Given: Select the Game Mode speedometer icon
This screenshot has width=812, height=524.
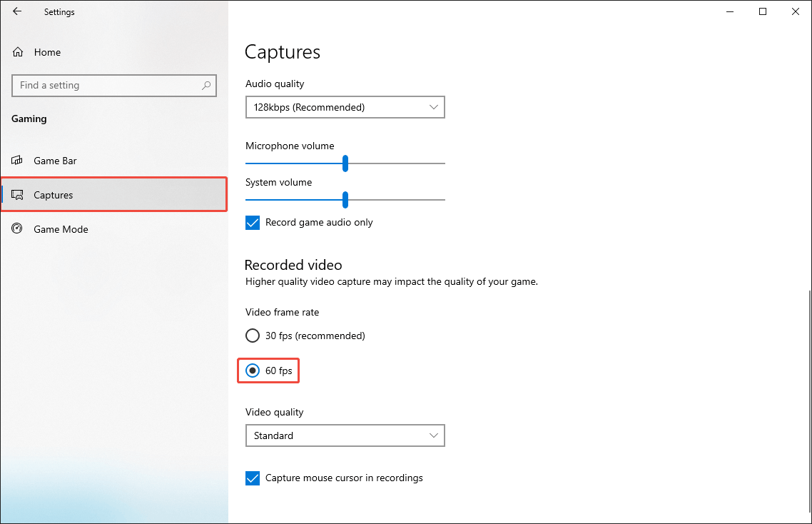Looking at the screenshot, I should [x=16, y=228].
